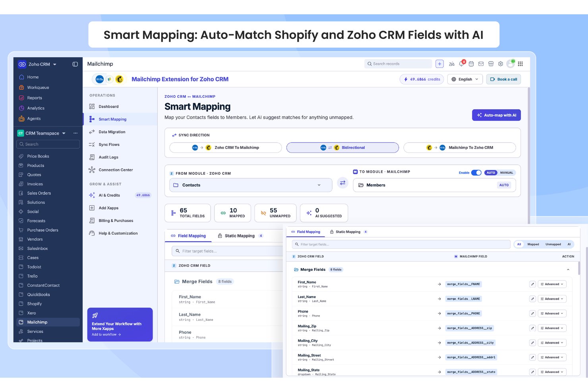This screenshot has height=392, width=588.
Task: Click Add to workflow link
Action: [106, 334]
